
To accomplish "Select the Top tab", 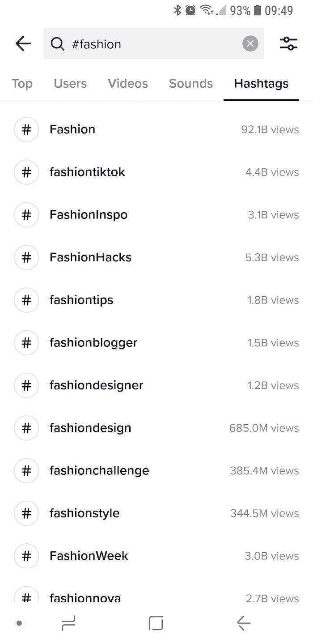I will coord(22,83).
